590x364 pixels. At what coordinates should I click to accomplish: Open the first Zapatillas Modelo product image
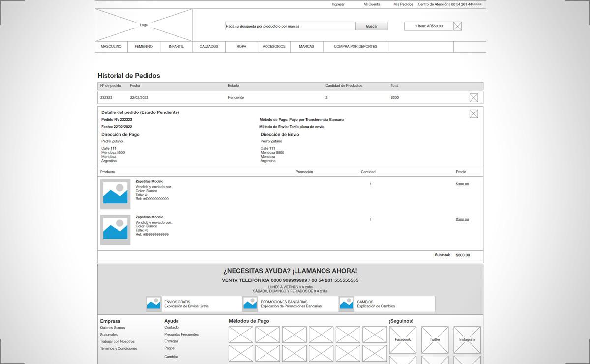click(116, 195)
